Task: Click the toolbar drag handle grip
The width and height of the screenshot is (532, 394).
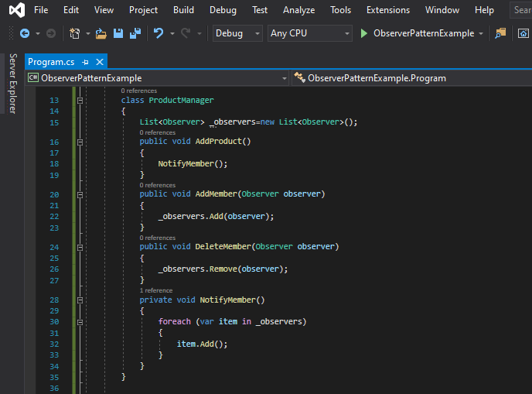Action: [x=11, y=33]
